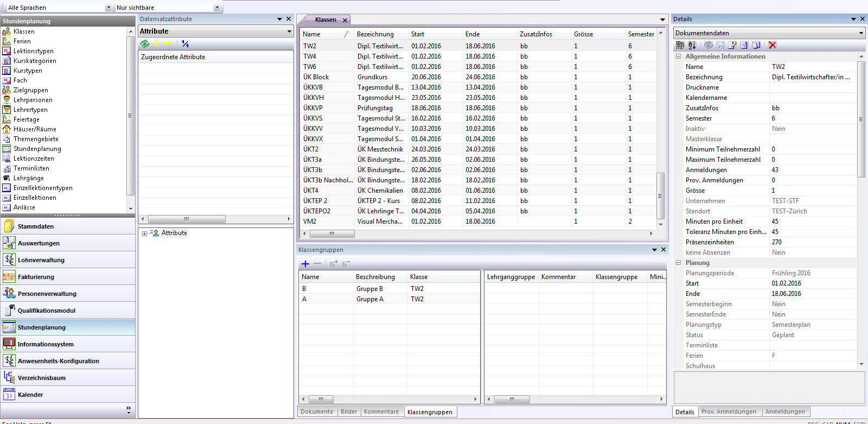Click the green refresh icon in Datensatzattribute
This screenshot has width=868, height=424.
[x=145, y=44]
